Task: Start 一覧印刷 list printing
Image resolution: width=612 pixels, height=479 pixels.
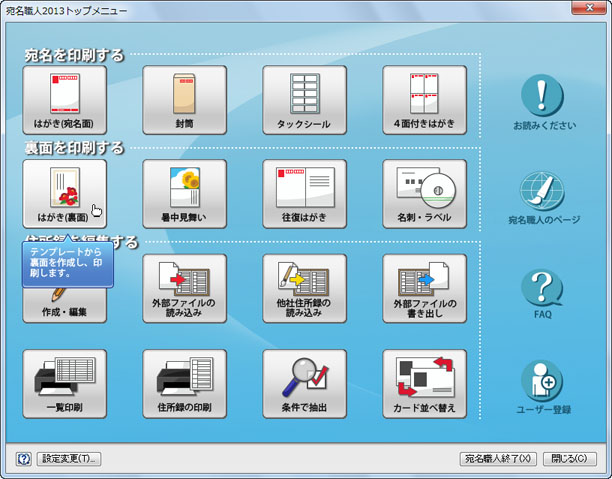Action: 64,383
